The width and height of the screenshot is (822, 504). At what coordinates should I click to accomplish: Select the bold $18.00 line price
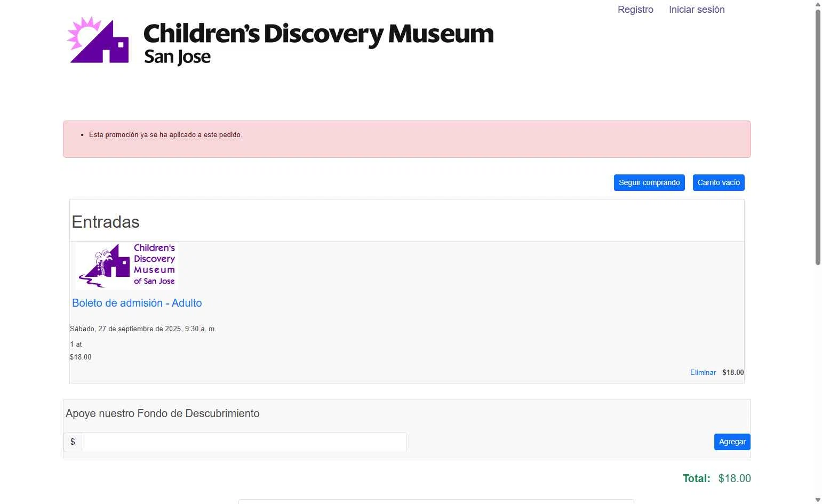coord(733,373)
